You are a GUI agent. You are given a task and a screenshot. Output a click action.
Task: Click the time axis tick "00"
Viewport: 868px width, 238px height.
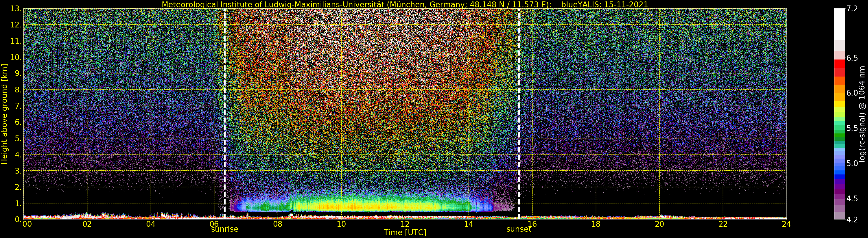[27, 224]
